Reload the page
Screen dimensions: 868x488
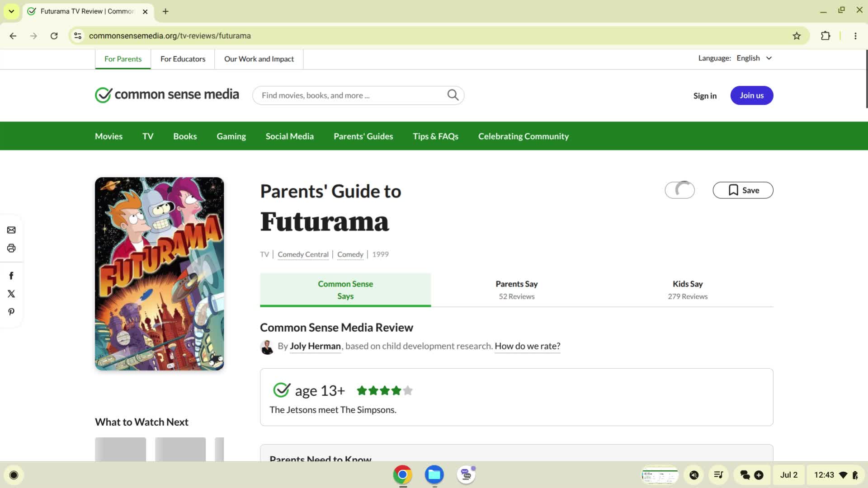pos(54,36)
